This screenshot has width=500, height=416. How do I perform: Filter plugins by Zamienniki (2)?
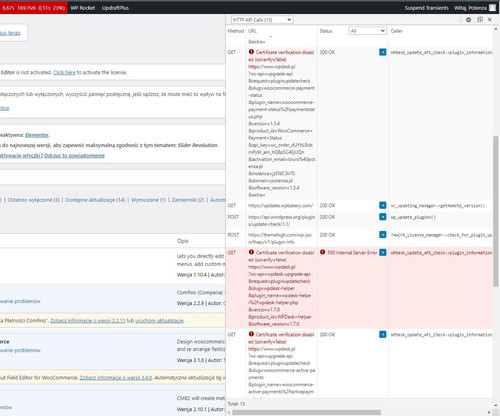click(x=188, y=200)
